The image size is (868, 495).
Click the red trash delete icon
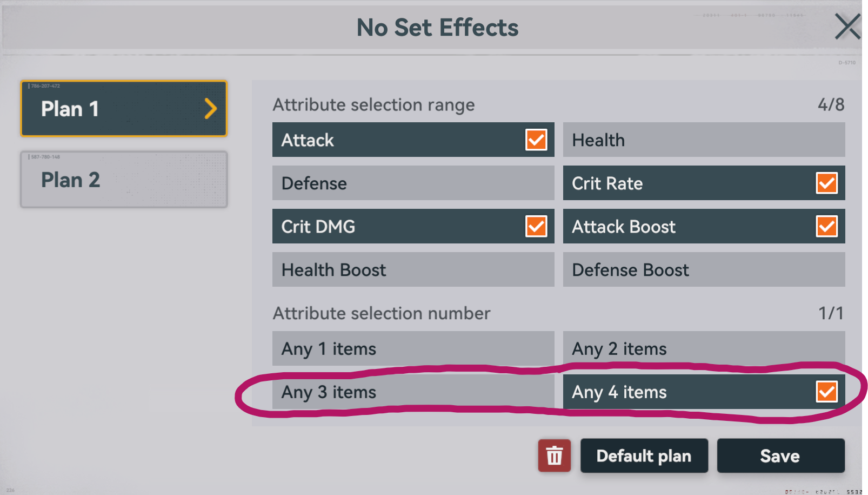[554, 456]
